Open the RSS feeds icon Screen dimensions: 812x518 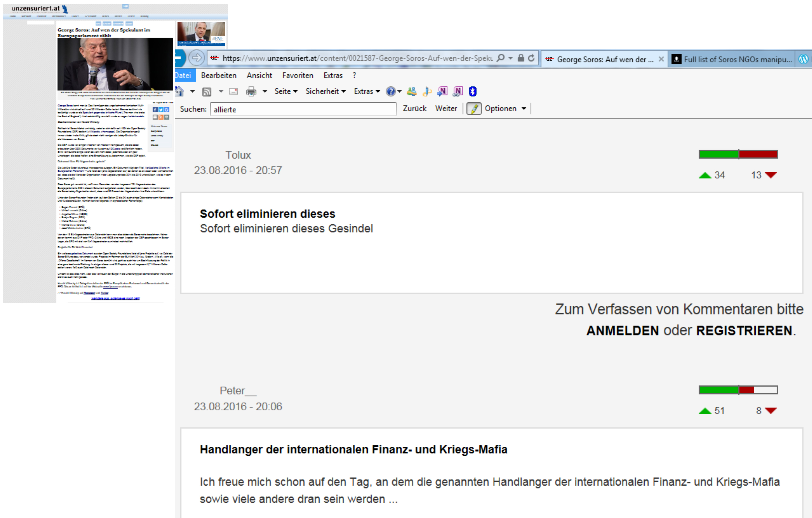tap(206, 91)
